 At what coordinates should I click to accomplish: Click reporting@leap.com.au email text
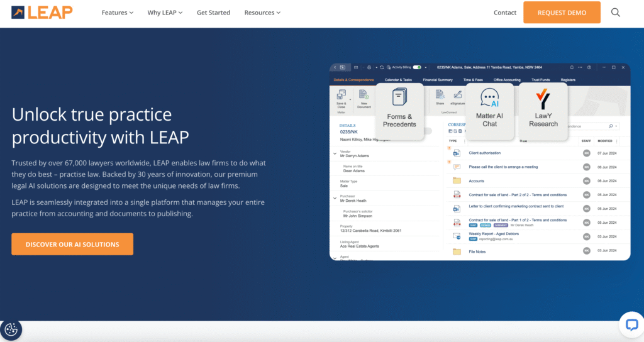click(496, 239)
